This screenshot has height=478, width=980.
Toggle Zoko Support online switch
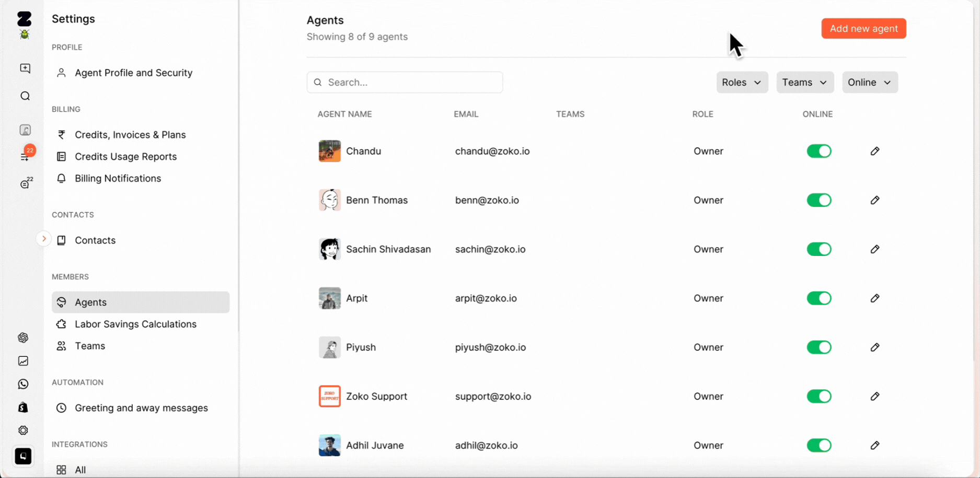coord(819,397)
